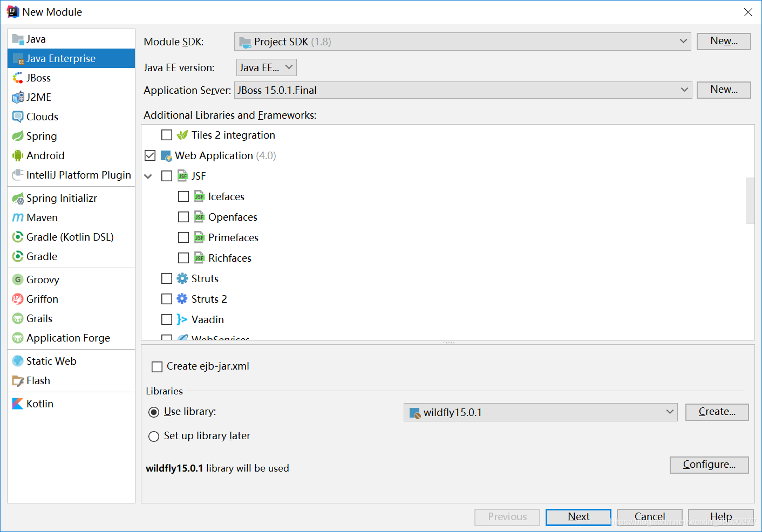The height and width of the screenshot is (532, 762).
Task: Open the Application Server dropdown
Action: [x=683, y=90]
